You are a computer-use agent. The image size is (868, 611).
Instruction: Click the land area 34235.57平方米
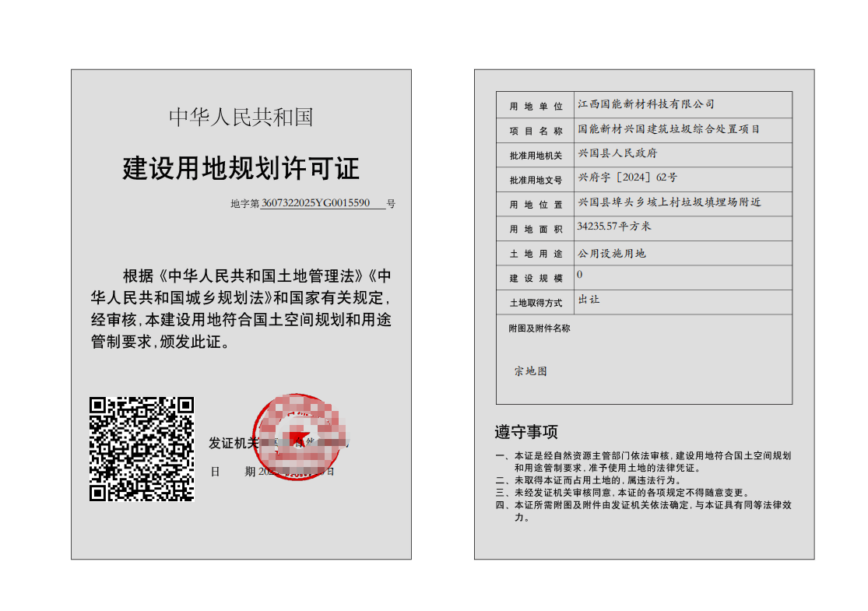(614, 226)
